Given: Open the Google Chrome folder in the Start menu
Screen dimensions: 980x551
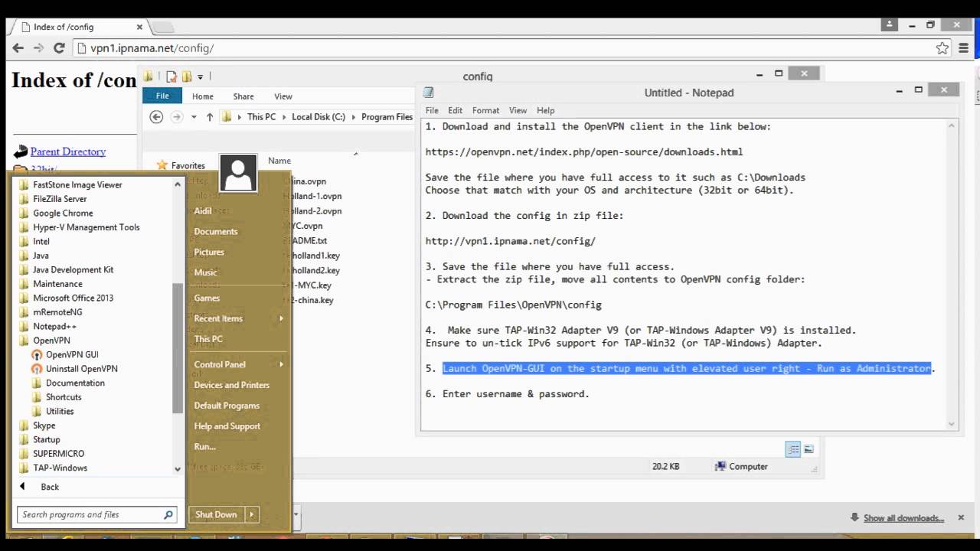Looking at the screenshot, I should 63,214.
